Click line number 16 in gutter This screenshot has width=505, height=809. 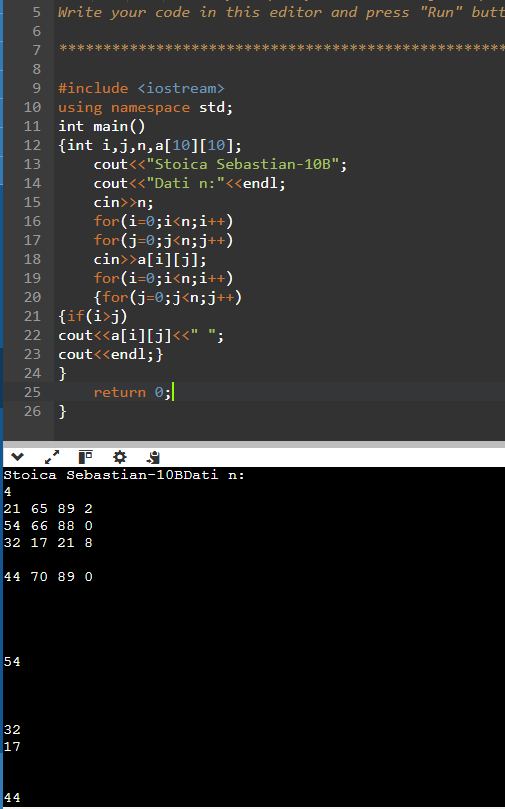(32, 221)
